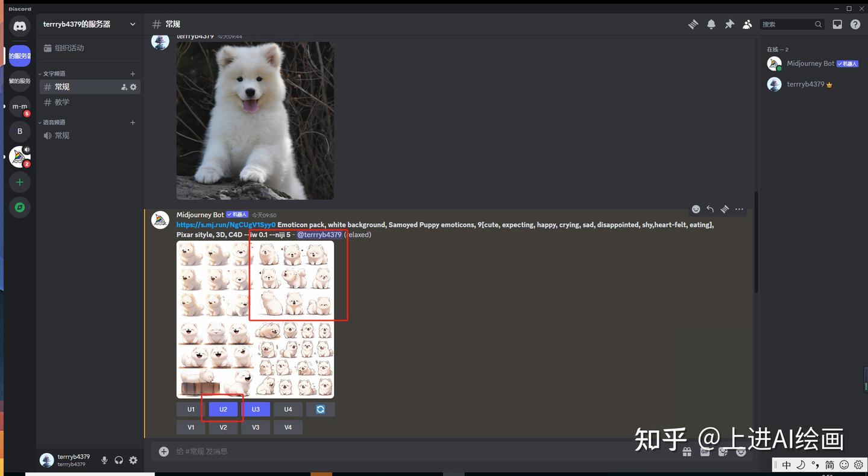The width and height of the screenshot is (868, 476).
Task: Switch IME 中 language indicator
Action: tap(786, 465)
